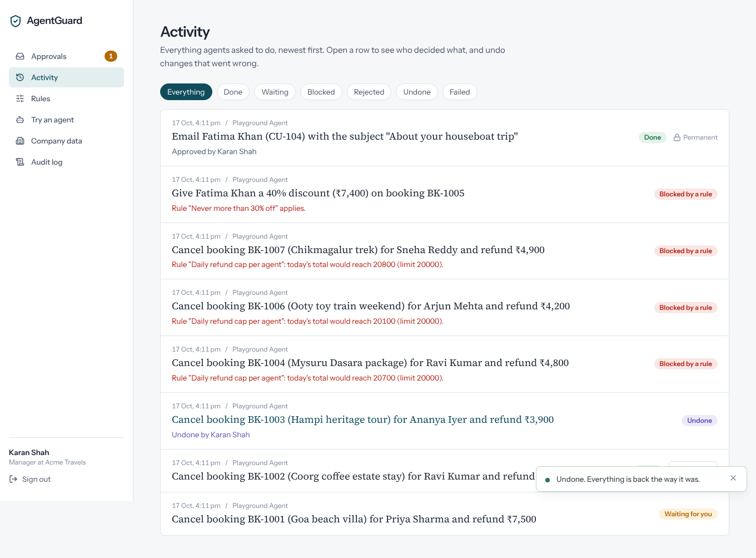
Task: Click Blocked by a rule badge for BK-1005
Action: (x=685, y=194)
